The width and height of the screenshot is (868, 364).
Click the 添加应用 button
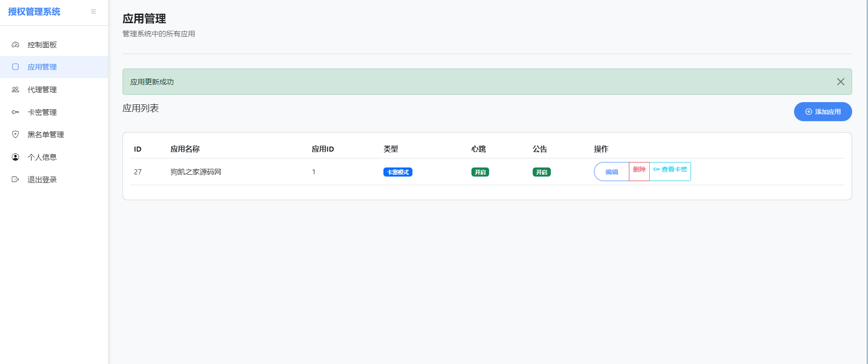(x=823, y=112)
